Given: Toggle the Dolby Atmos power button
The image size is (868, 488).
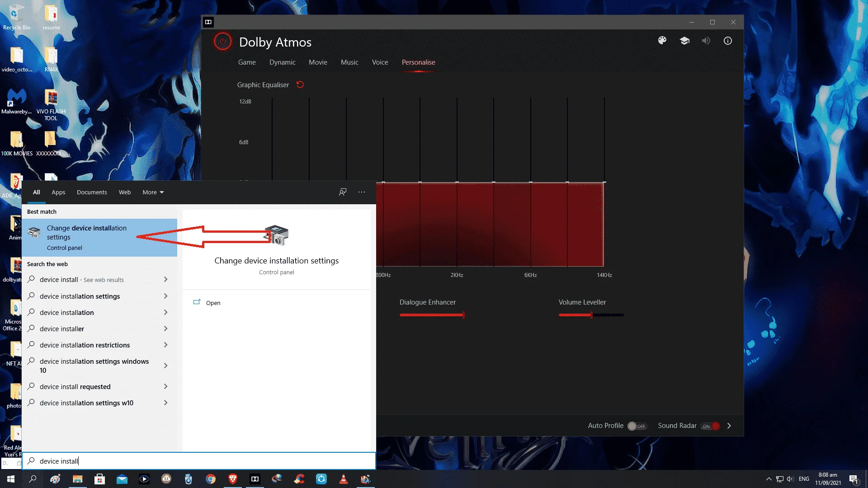Looking at the screenshot, I should click(x=222, y=42).
